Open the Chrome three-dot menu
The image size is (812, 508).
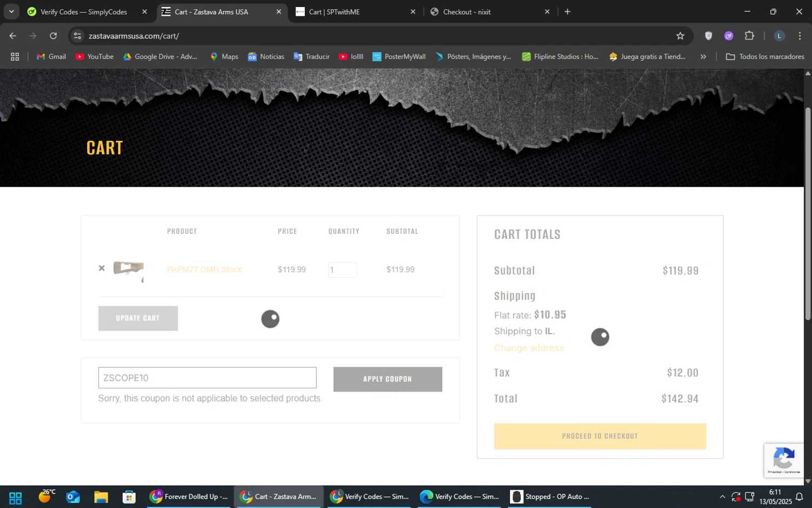tap(800, 36)
